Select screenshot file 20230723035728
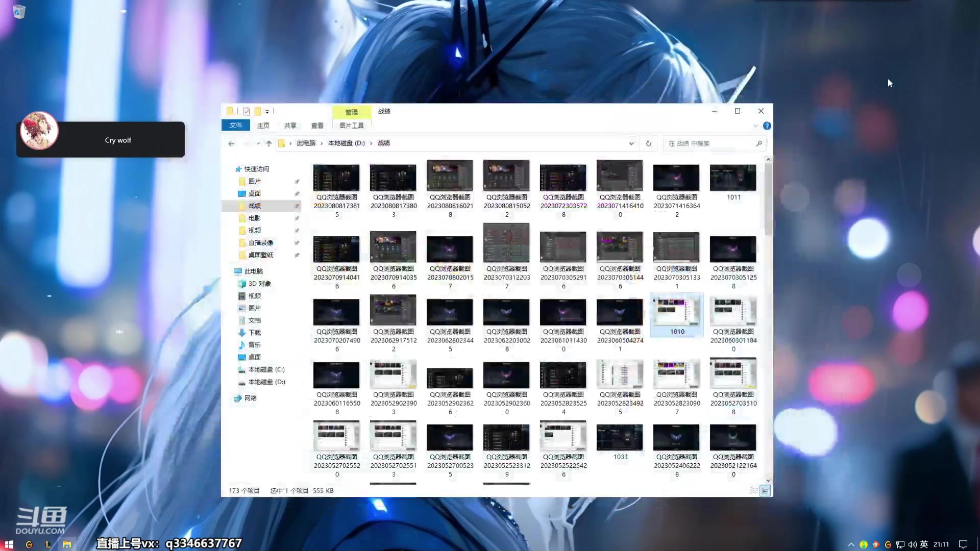The image size is (980, 551). tap(563, 191)
